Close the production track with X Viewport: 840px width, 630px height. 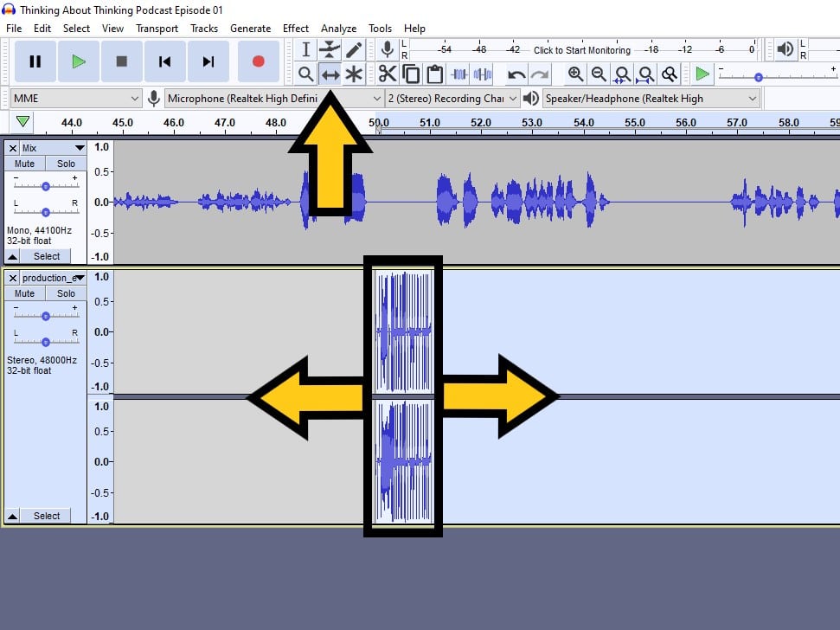coord(13,278)
